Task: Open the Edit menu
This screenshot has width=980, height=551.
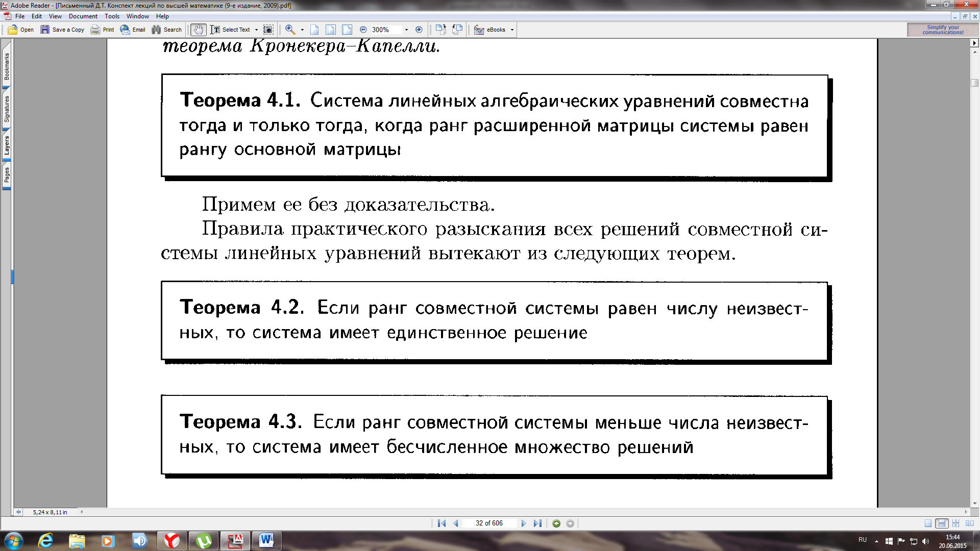Action: tap(37, 16)
